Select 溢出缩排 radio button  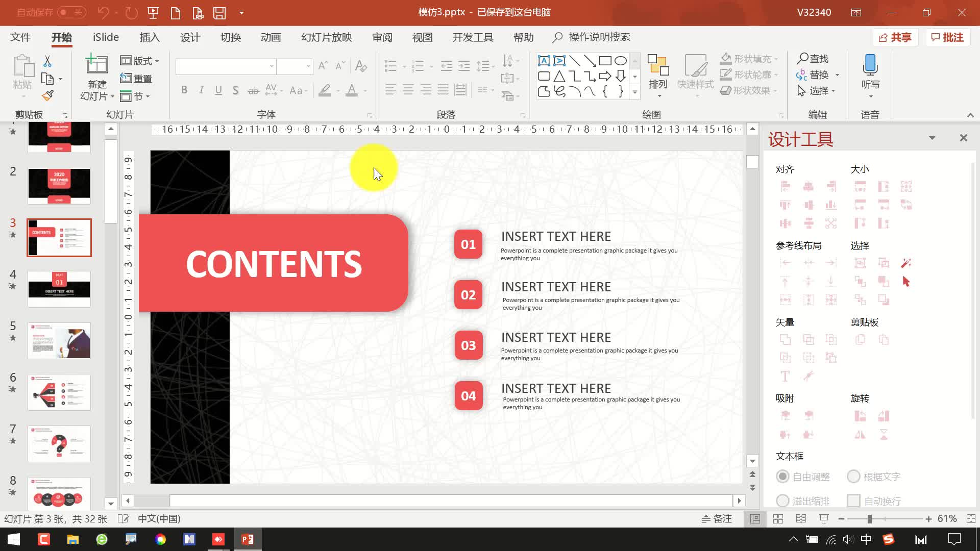tap(782, 501)
